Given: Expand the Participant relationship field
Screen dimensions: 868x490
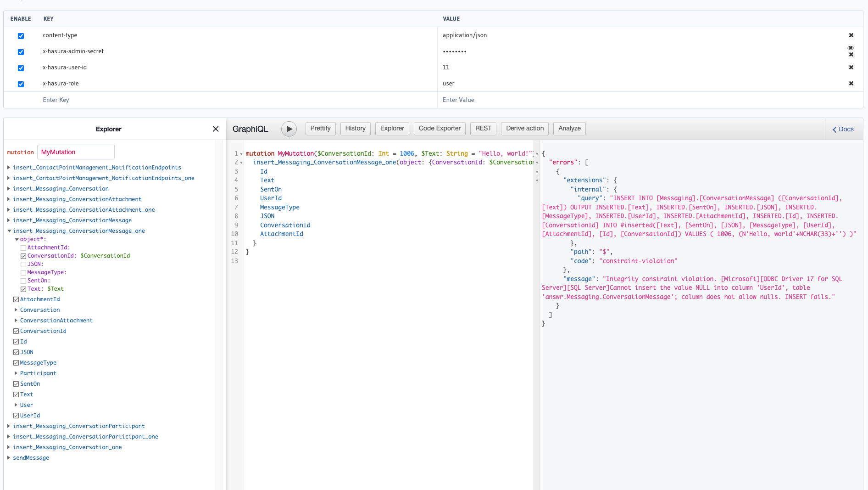Looking at the screenshot, I should (x=16, y=373).
